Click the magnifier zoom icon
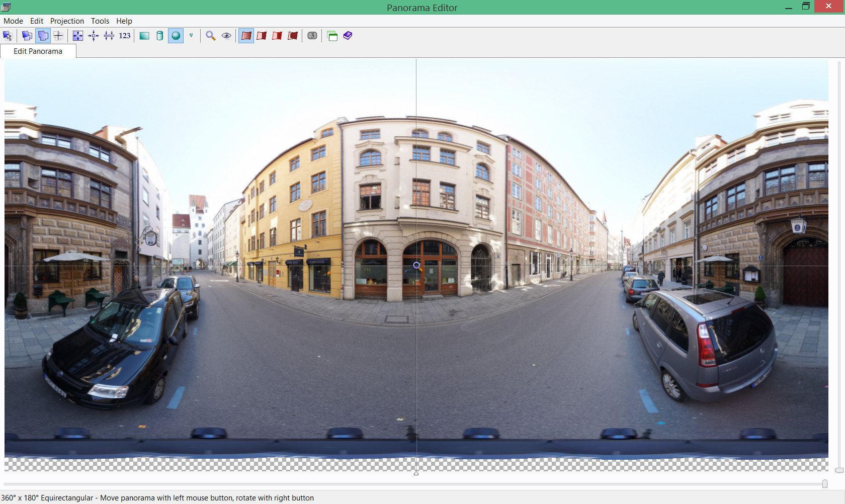This screenshot has width=845, height=504. pos(211,36)
